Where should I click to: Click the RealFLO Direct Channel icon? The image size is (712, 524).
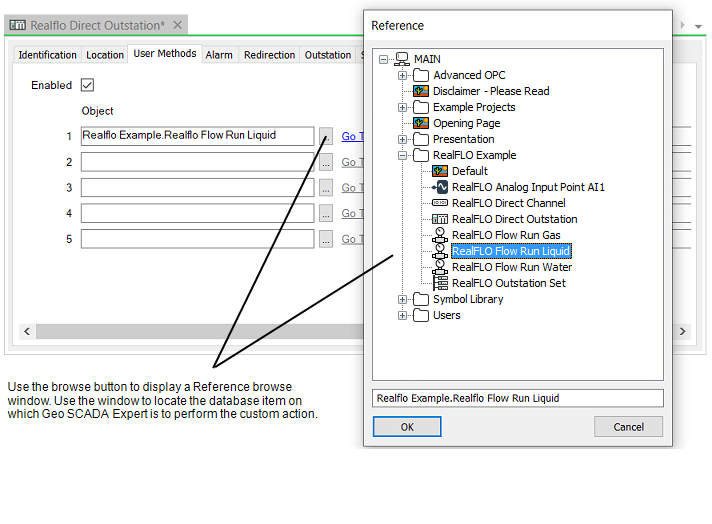pyautogui.click(x=439, y=203)
